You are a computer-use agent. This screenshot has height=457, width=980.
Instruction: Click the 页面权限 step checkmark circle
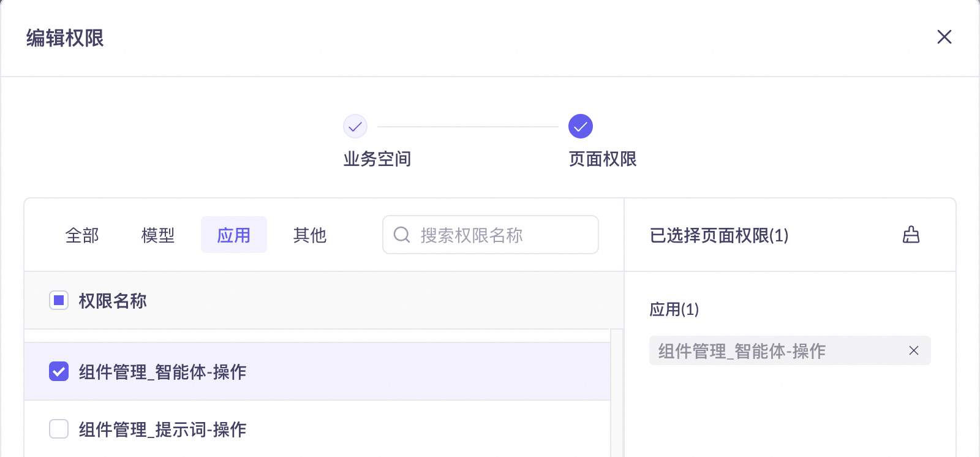point(581,126)
